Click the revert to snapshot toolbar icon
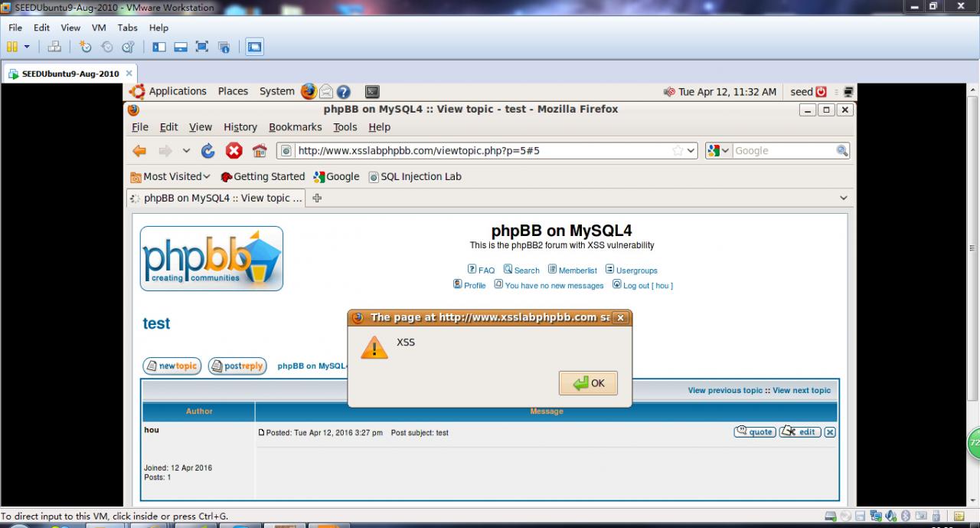Viewport: 980px width, 528px height. [107, 47]
